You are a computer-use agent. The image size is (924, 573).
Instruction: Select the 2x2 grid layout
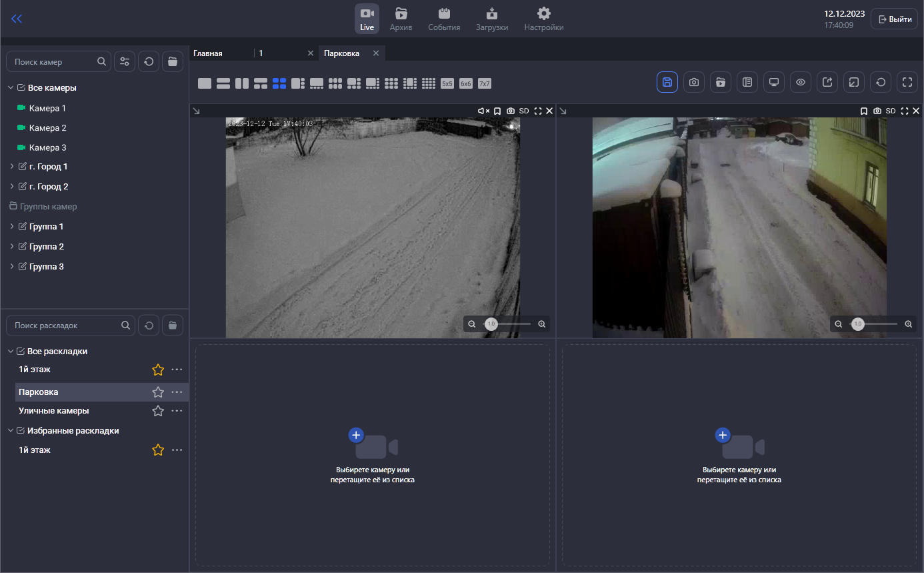[279, 83]
